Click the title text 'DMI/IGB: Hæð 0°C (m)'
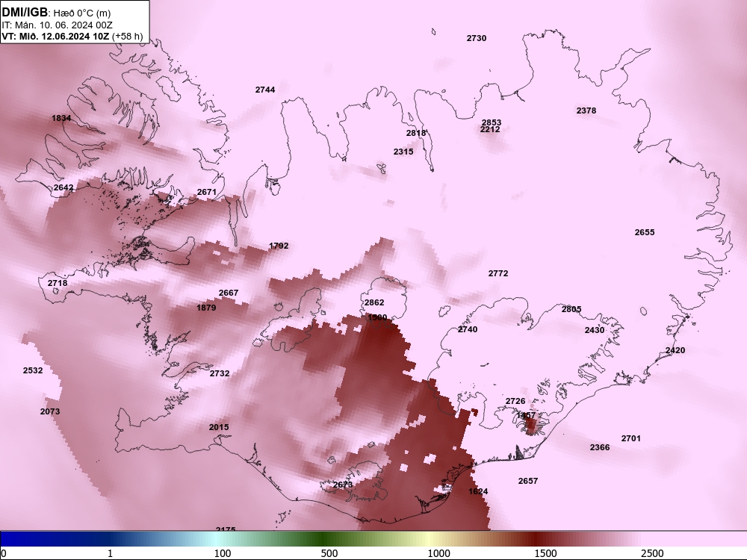 coord(56,13)
